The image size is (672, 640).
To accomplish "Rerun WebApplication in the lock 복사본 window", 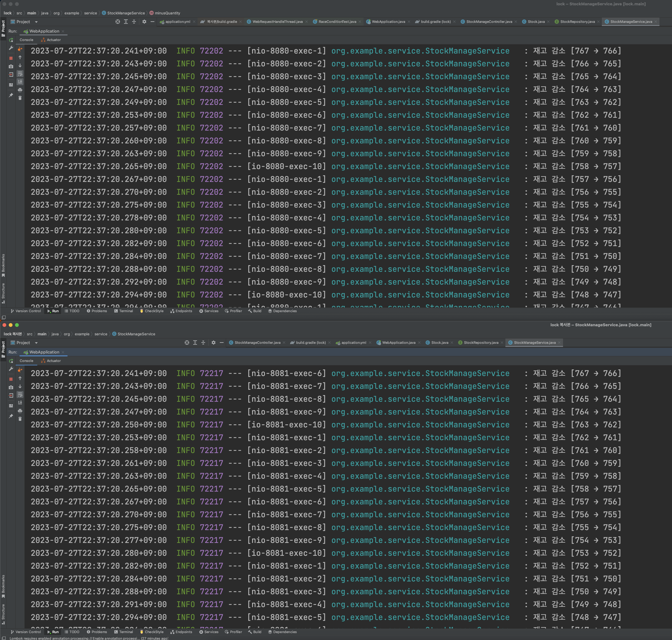I will click(11, 361).
